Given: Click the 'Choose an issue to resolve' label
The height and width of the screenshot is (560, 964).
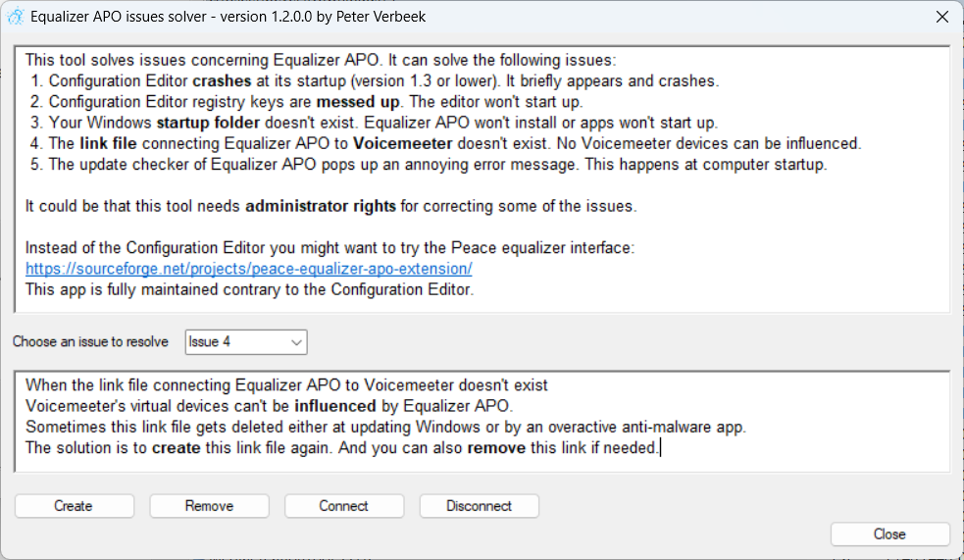Looking at the screenshot, I should click(x=90, y=342).
